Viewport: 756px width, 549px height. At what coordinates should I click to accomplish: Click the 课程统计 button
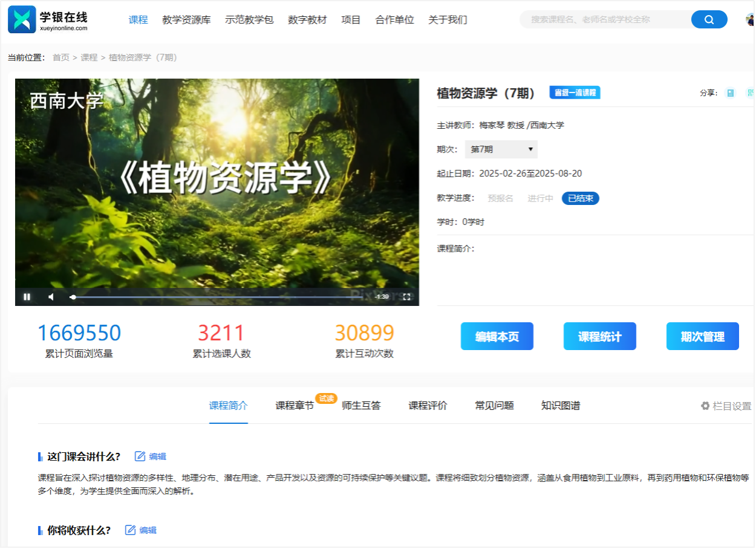tap(599, 337)
